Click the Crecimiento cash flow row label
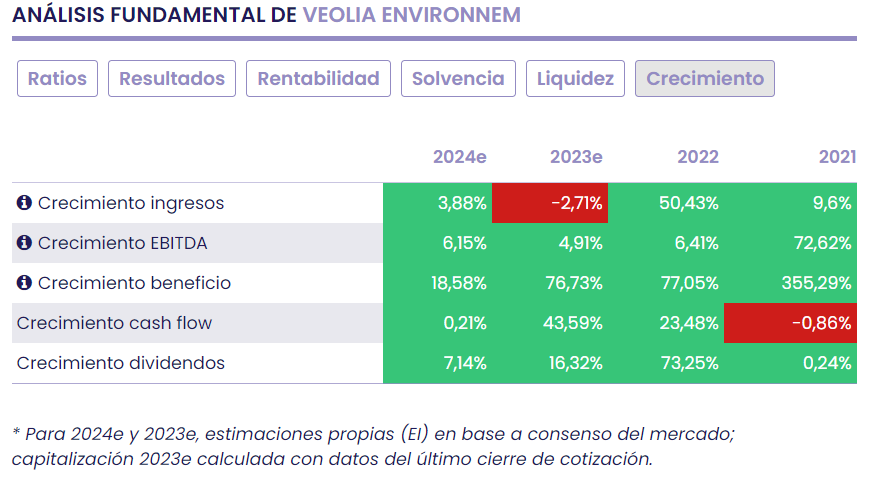Viewport: 870px width, 486px height. [114, 323]
